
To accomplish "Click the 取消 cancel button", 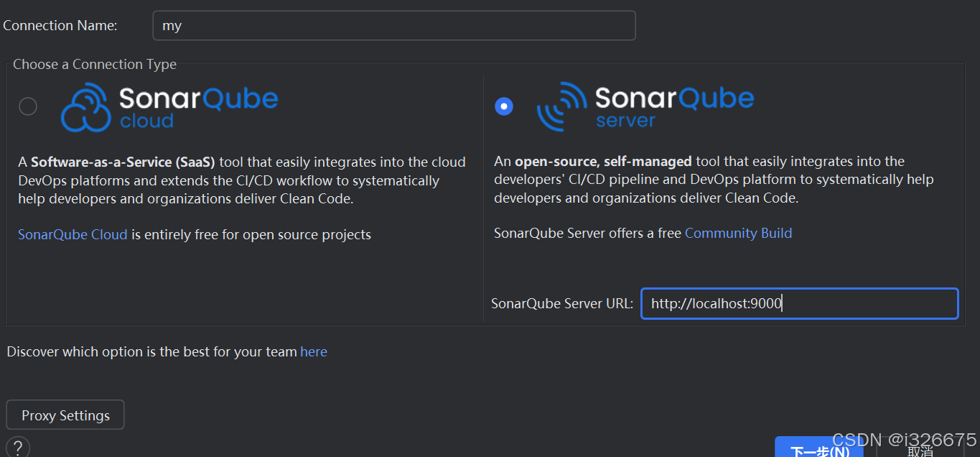I will coord(920,449).
